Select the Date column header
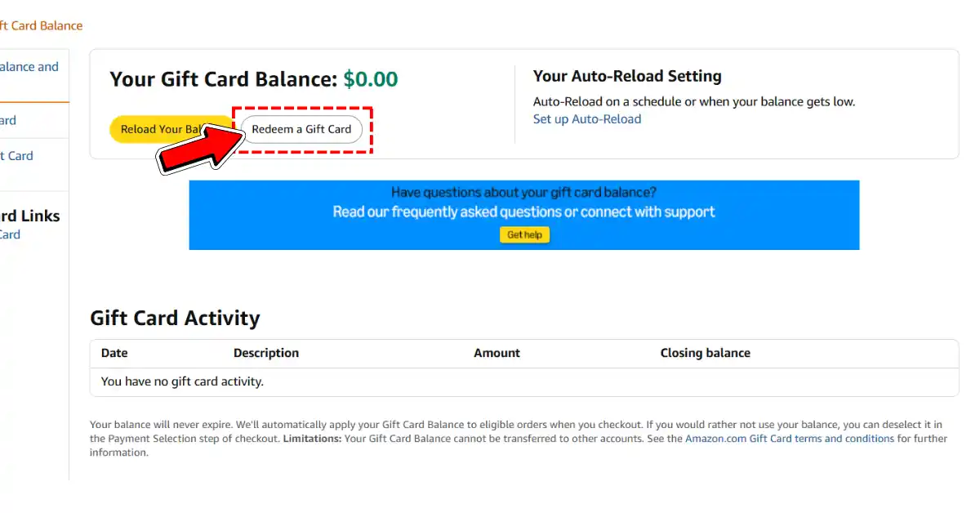Viewport: 980px width, 513px height. pyautogui.click(x=114, y=353)
